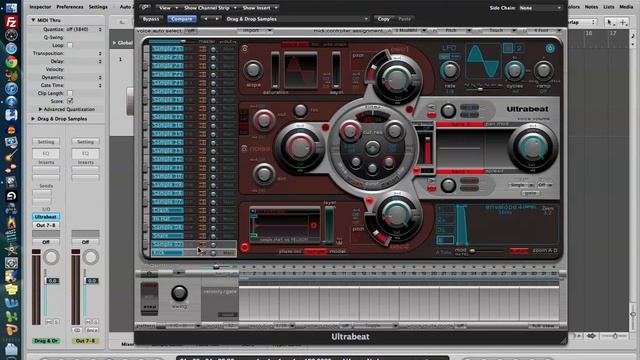The image size is (640, 360).
Task: Toggle the upper EQ band on button
Action: click(x=431, y=115)
